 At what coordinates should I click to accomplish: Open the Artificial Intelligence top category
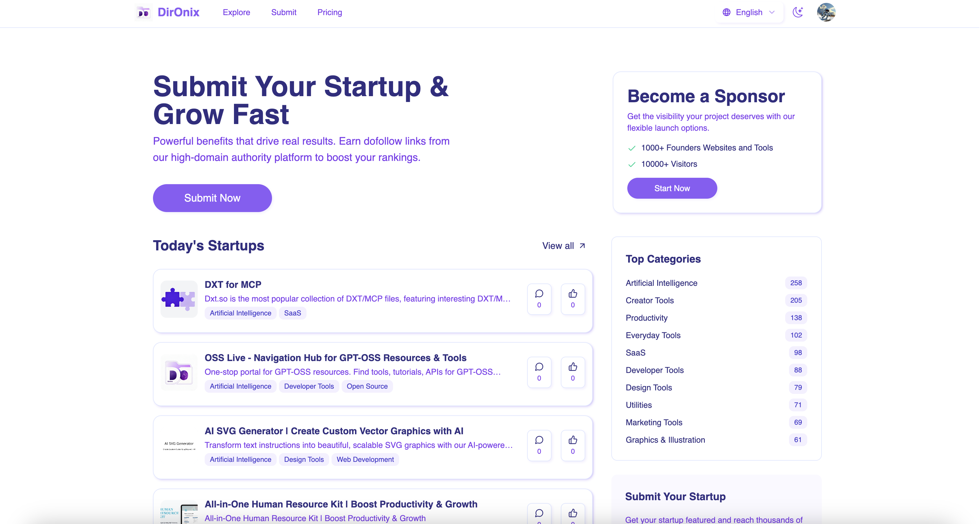tap(661, 283)
